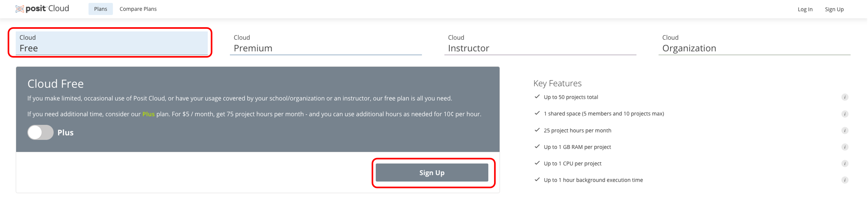The height and width of the screenshot is (218, 868).
Task: Click Log In in the header
Action: click(805, 9)
